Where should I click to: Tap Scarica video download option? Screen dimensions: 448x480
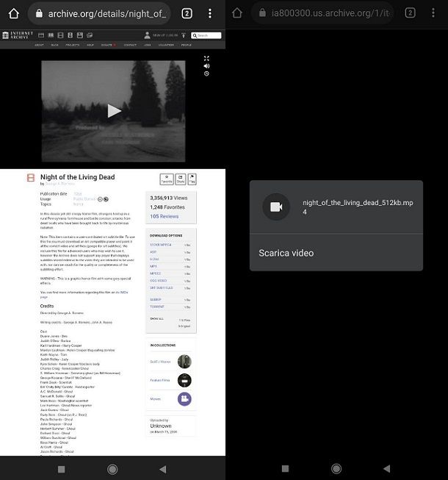(x=336, y=253)
